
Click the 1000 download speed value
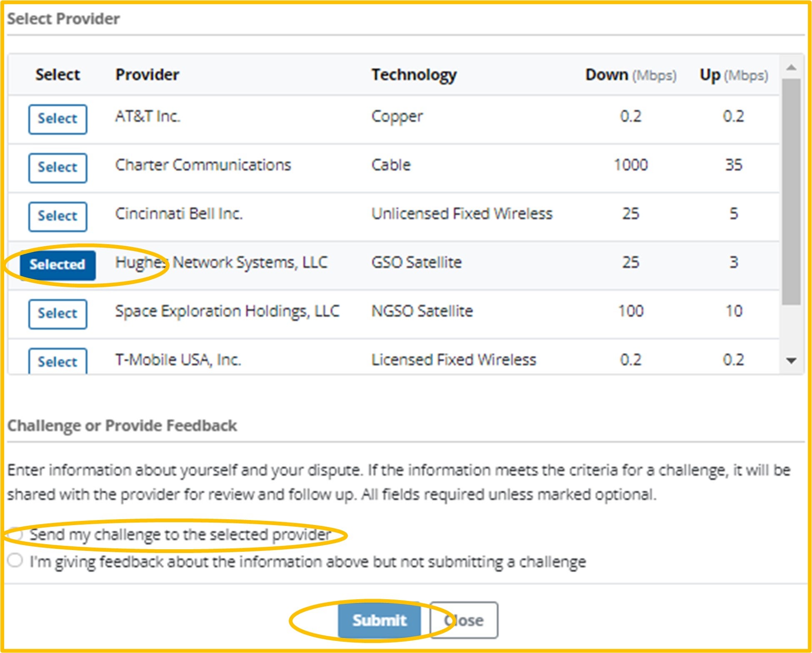(x=631, y=165)
